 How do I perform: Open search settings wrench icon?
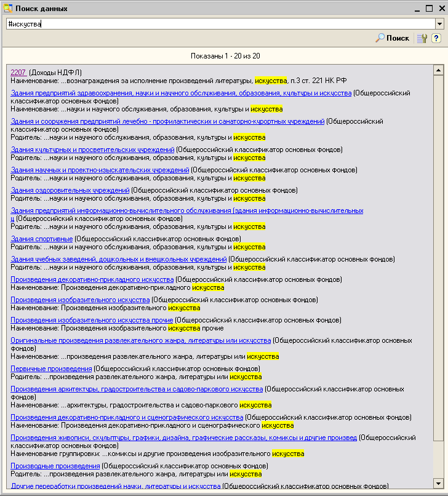(422, 38)
